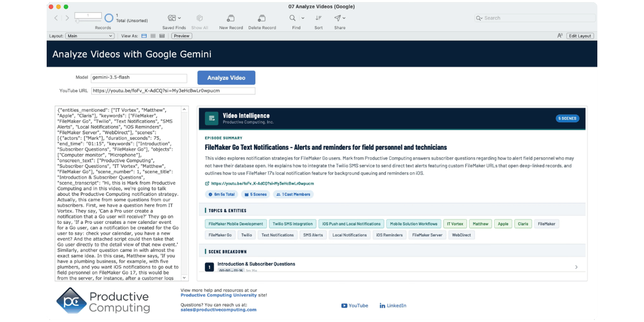The height and width of the screenshot is (322, 644).
Task: Click the TOPICS & ENTITIES section header
Action: [227, 210]
